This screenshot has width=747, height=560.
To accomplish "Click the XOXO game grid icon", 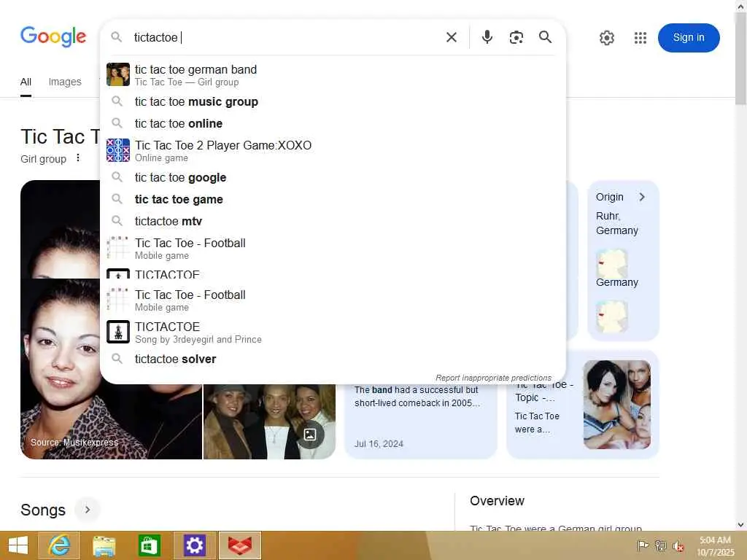I will click(x=117, y=150).
